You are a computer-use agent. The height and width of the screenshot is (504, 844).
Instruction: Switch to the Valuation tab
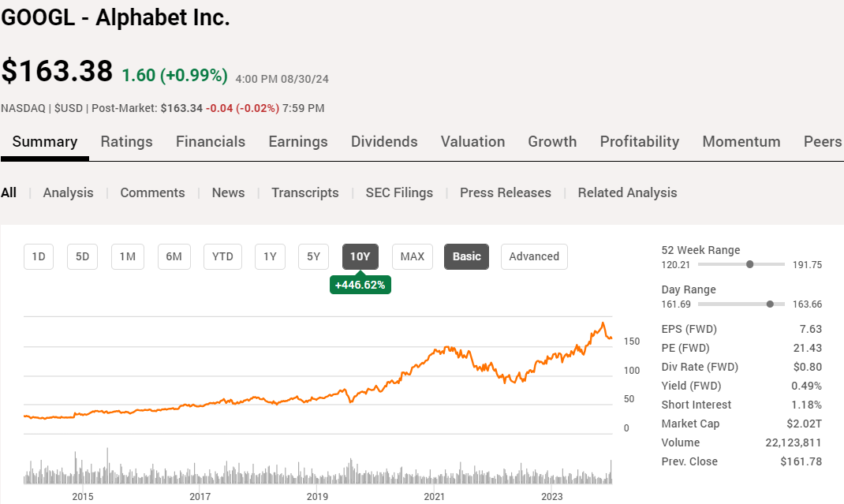point(472,142)
